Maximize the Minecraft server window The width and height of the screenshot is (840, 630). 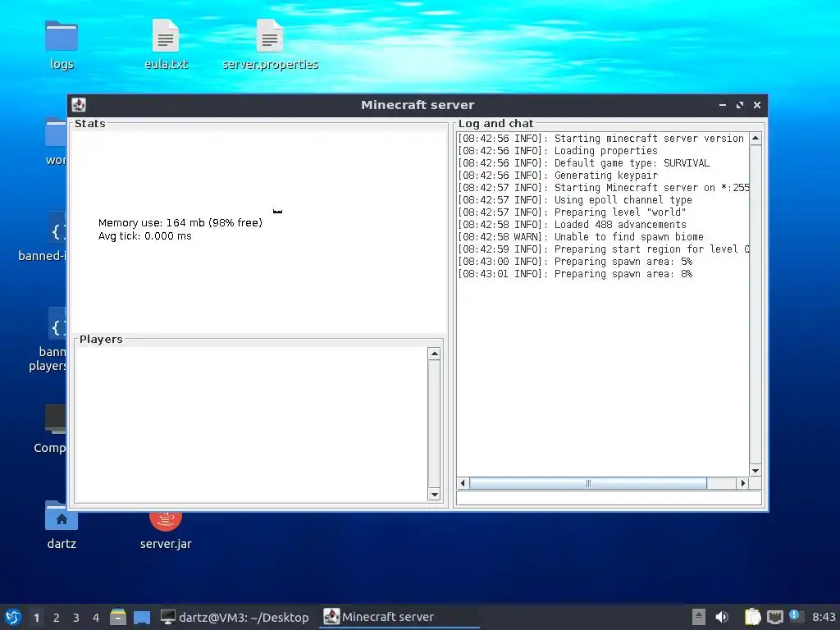coord(740,105)
